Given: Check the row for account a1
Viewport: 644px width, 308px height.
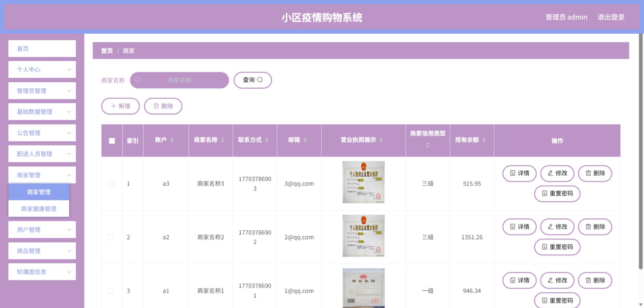Looking at the screenshot, I should click(111, 291).
